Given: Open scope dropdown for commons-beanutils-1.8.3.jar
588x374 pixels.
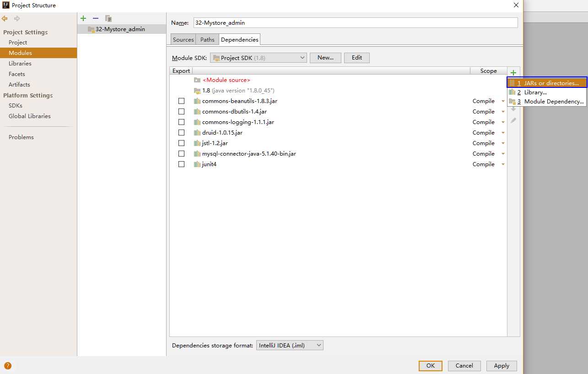Looking at the screenshot, I should coord(503,101).
